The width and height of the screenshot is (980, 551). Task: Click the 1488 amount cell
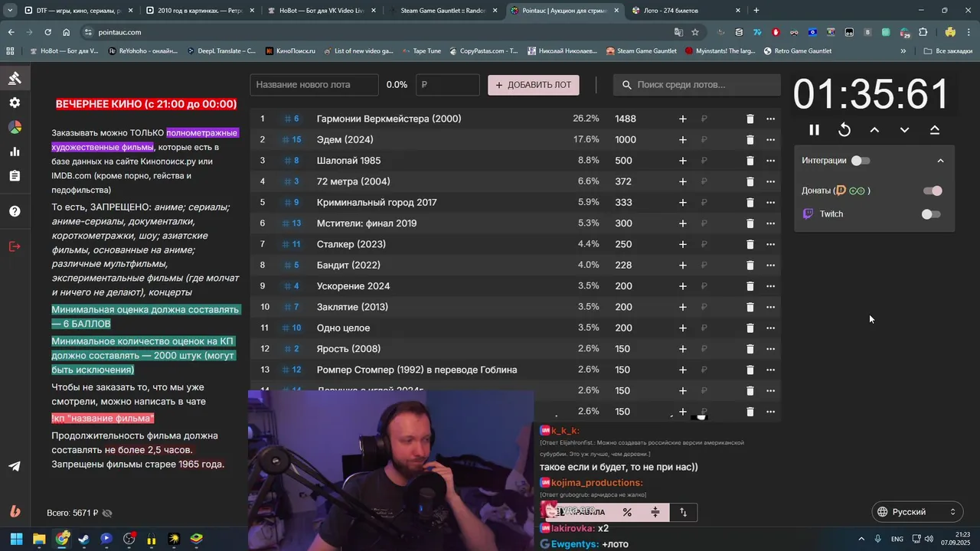pyautogui.click(x=626, y=119)
